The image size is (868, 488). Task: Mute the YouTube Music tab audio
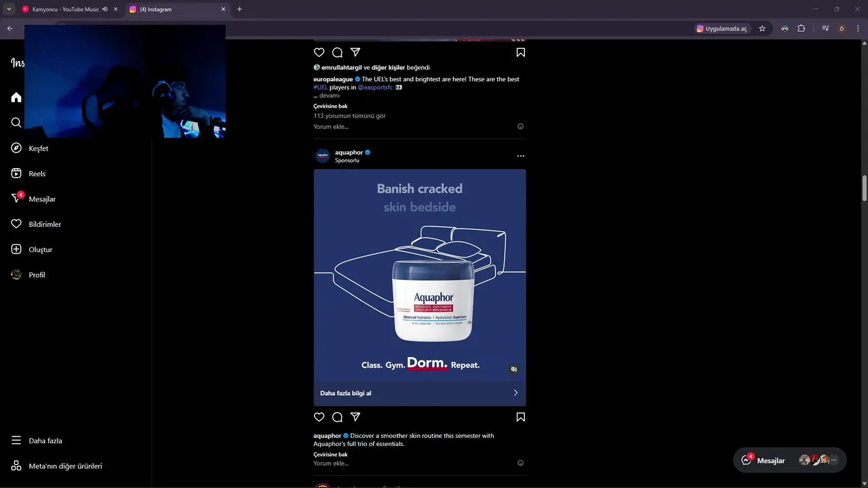pos(105,9)
